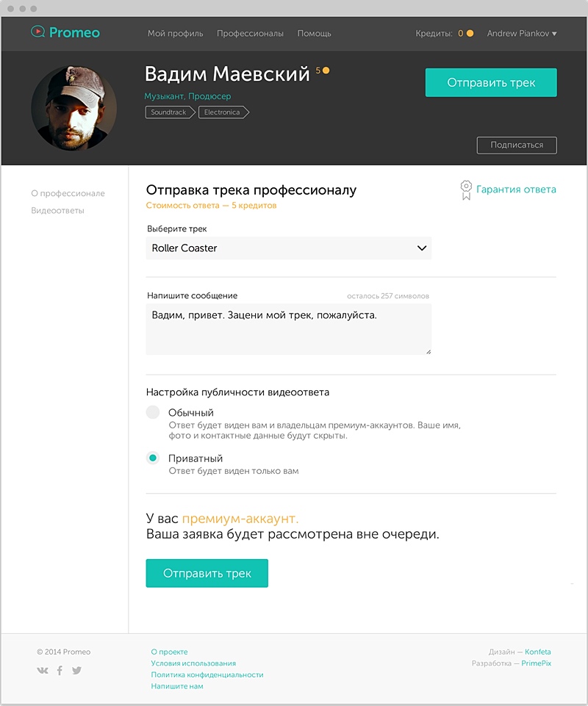Click the Electronica genre tag
Viewport: 588px width, 706px height.
tap(223, 112)
